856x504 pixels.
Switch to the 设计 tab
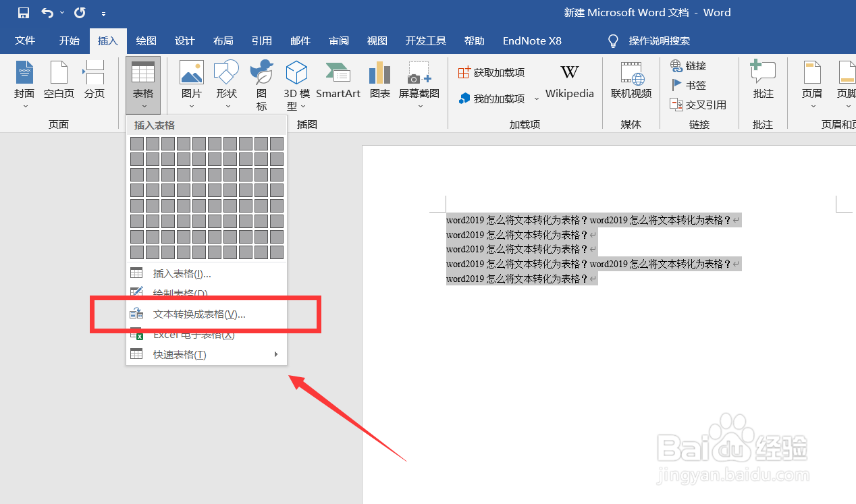coord(184,40)
